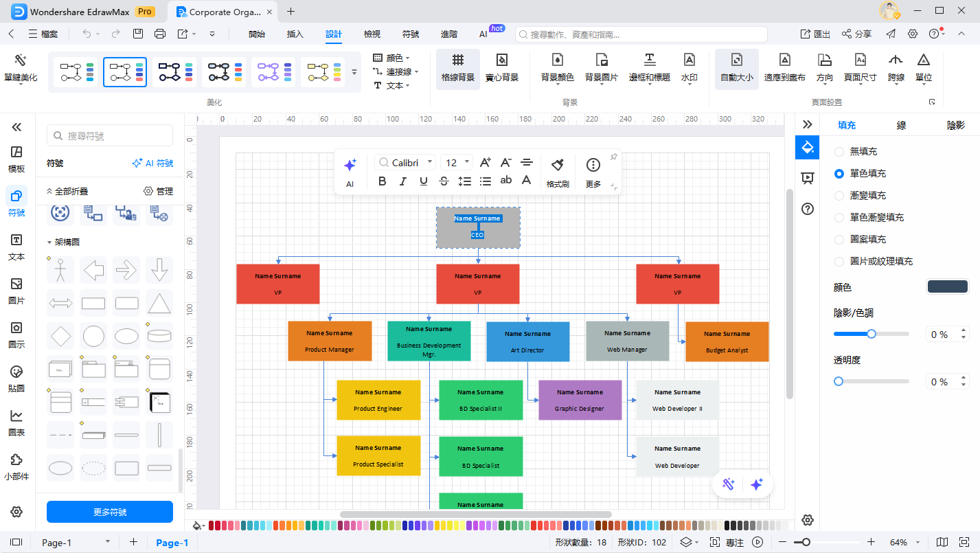Screen dimensions: 980x553
Task: Select the gradient fill (漸變填充) option
Action: (839, 195)
